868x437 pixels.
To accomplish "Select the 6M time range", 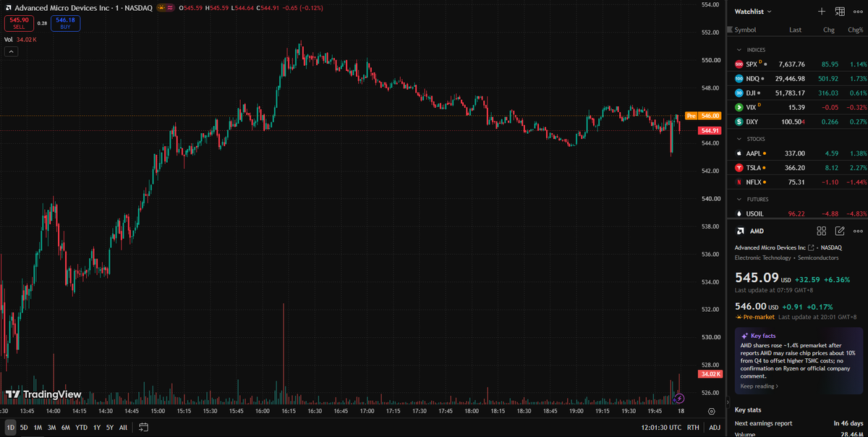I will pyautogui.click(x=65, y=427).
